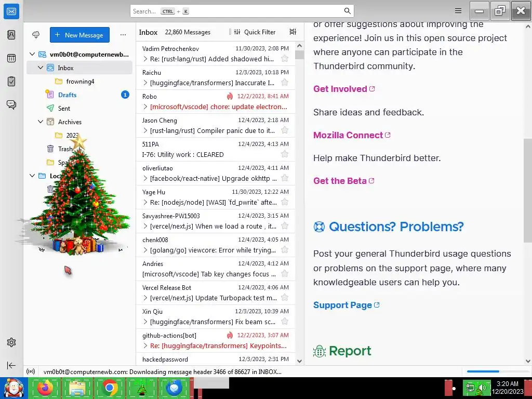Star the Savyashree-PW15003 next.js message
The width and height of the screenshot is (532, 399).
coord(285,226)
